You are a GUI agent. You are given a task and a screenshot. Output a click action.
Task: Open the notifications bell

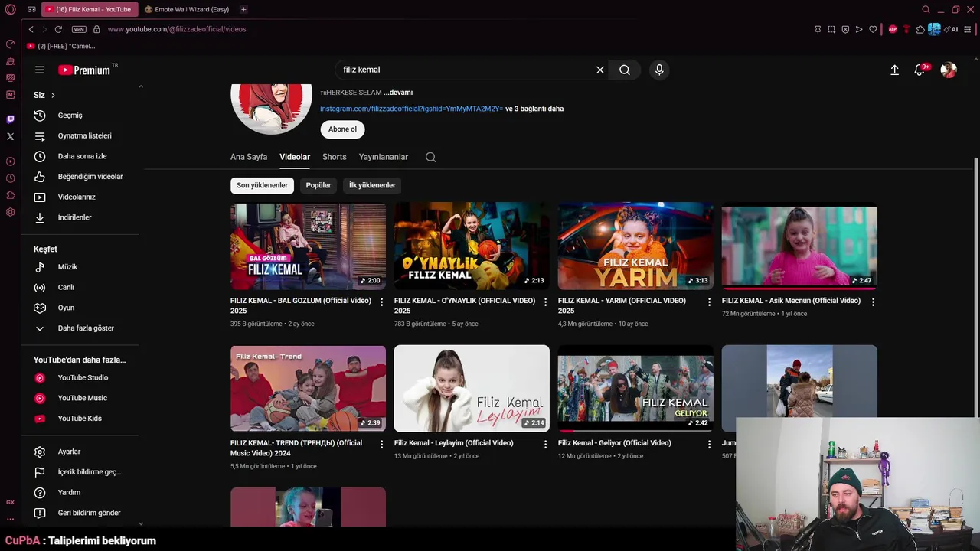pos(920,70)
